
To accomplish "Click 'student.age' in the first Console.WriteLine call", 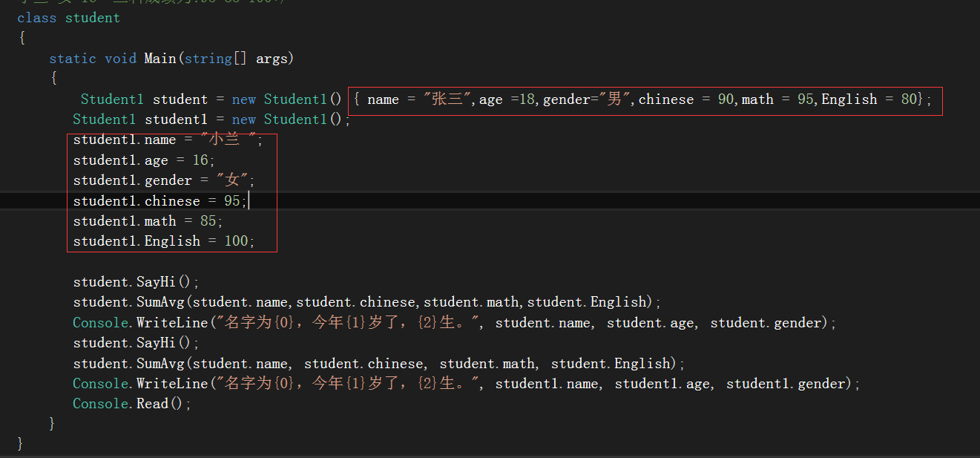I will coord(651,323).
